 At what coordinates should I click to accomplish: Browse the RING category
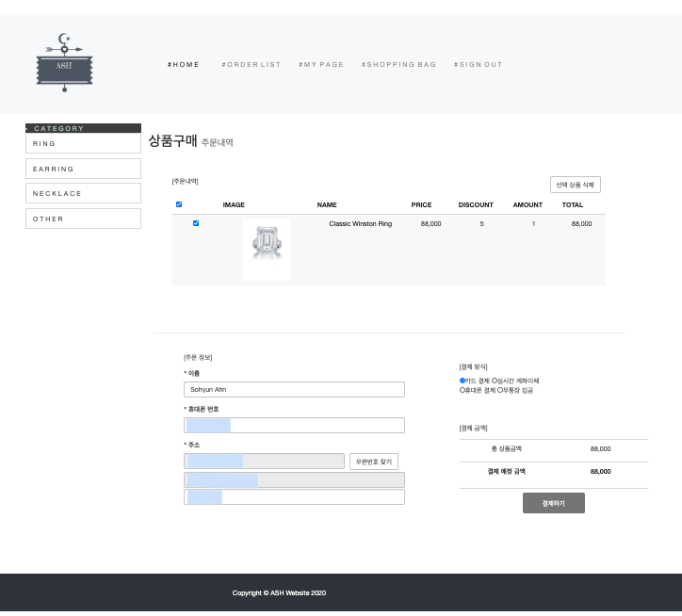click(83, 143)
